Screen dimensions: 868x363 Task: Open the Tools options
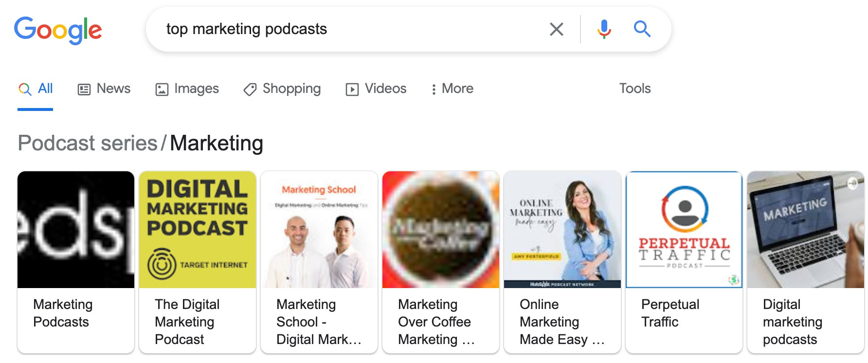click(635, 89)
